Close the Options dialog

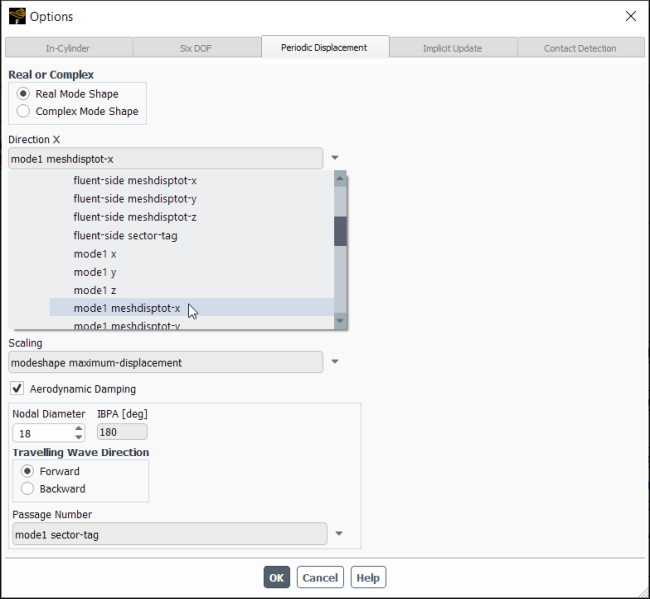click(631, 16)
